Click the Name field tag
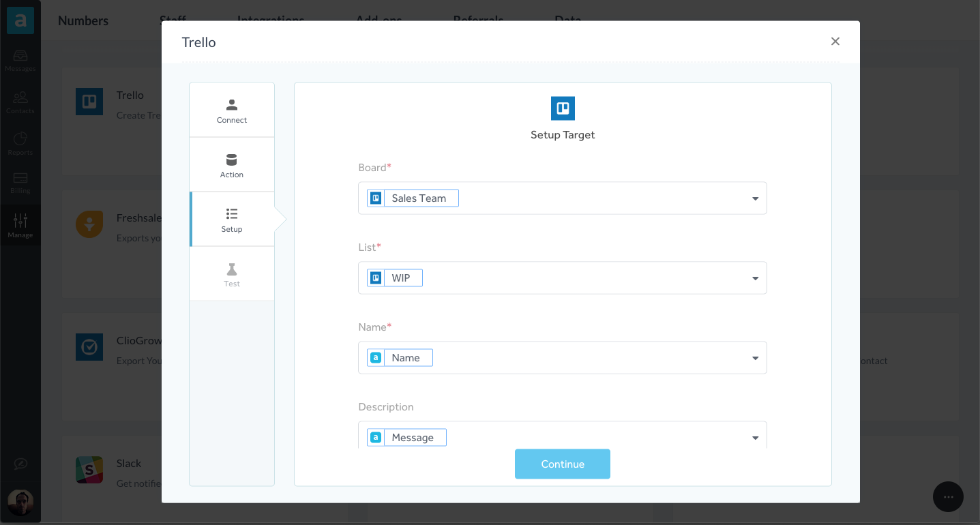 [x=400, y=358]
